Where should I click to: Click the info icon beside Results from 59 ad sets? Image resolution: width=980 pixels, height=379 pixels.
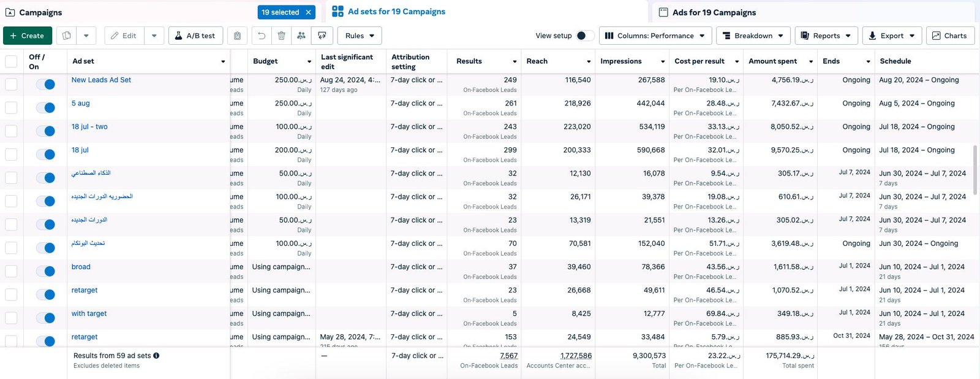coord(156,356)
